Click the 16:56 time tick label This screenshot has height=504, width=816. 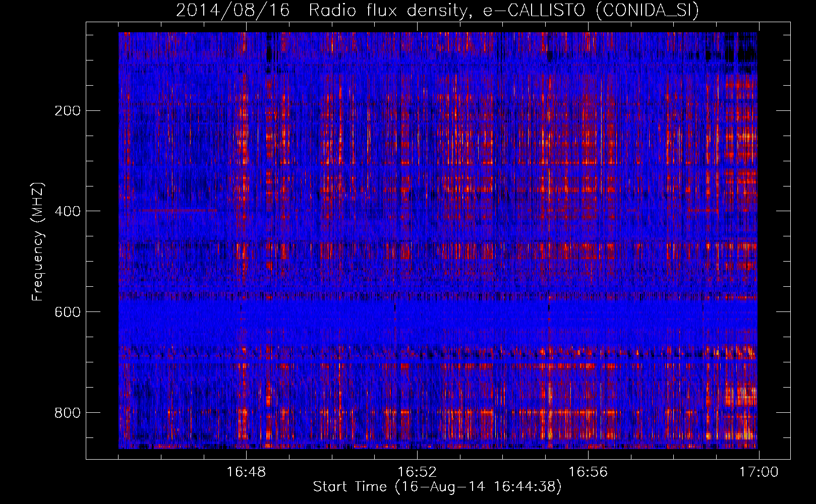click(588, 472)
